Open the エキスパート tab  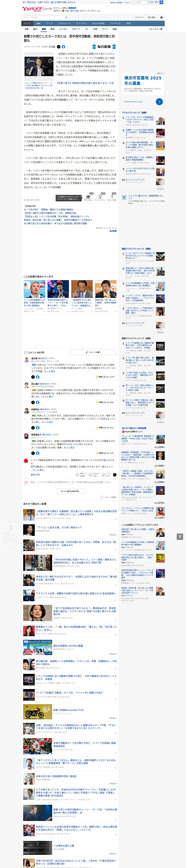pyautogui.click(x=64, y=24)
